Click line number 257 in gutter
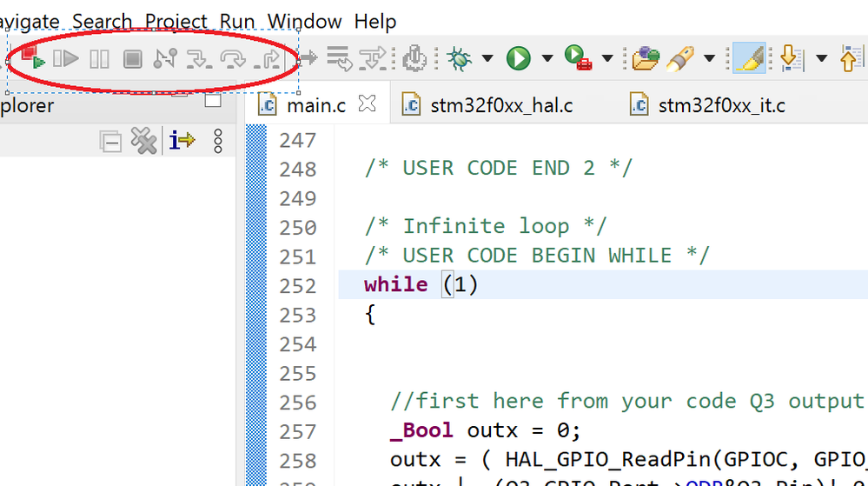Viewport: 868px width, 486px height. (298, 432)
